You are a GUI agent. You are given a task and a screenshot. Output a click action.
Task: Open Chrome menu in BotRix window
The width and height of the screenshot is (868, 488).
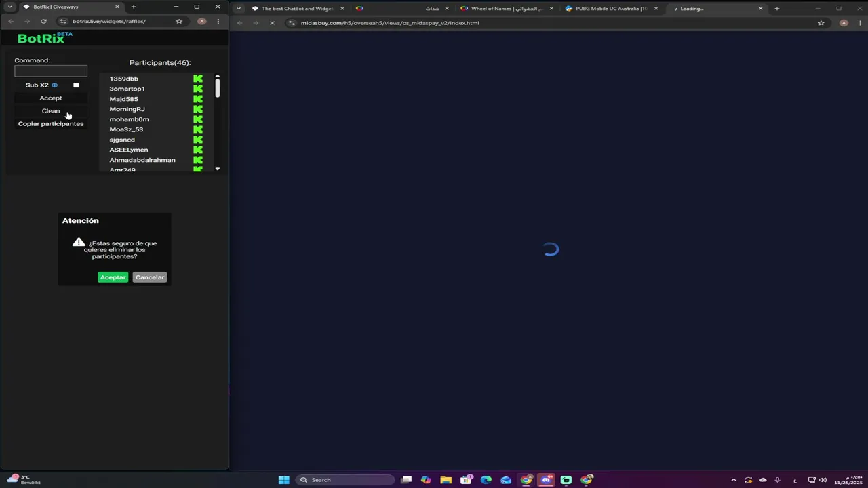click(218, 21)
